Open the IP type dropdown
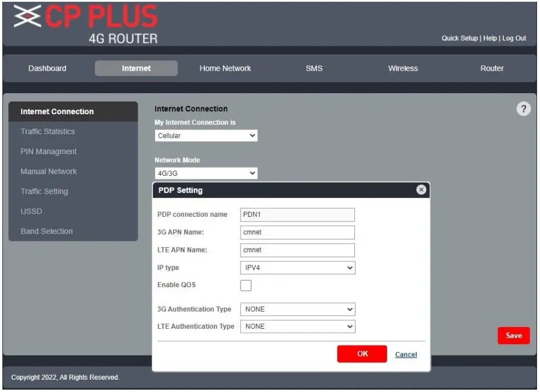540x392 pixels. [298, 268]
